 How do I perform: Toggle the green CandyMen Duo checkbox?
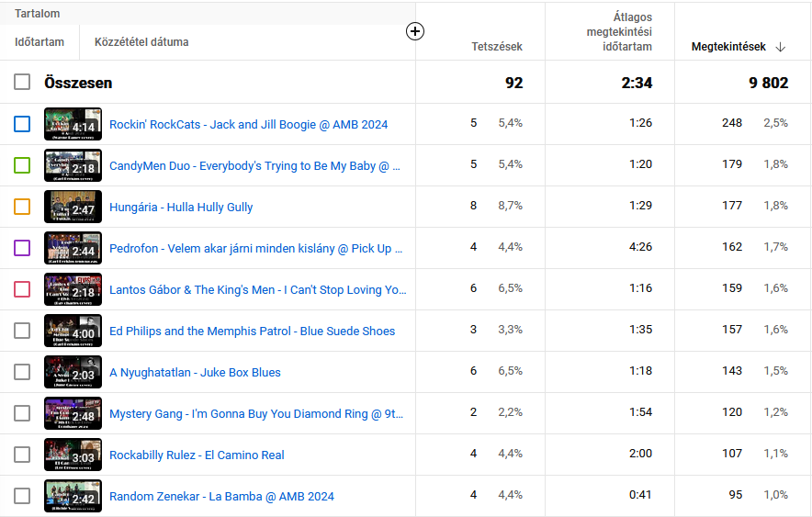[22, 165]
